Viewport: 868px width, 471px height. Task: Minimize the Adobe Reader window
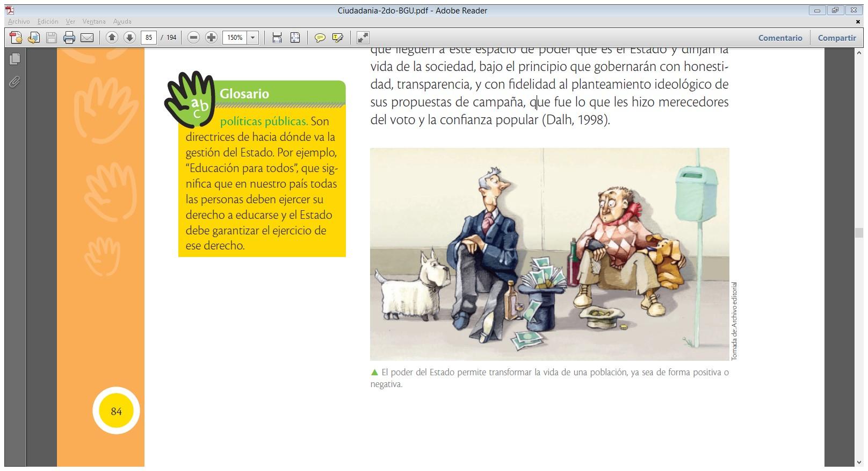click(x=817, y=10)
